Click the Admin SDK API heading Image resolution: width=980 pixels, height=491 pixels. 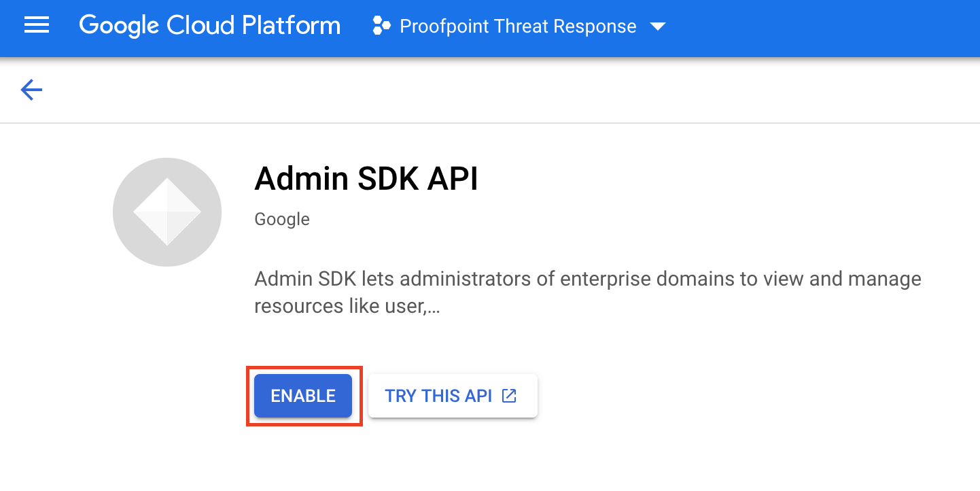pos(366,179)
